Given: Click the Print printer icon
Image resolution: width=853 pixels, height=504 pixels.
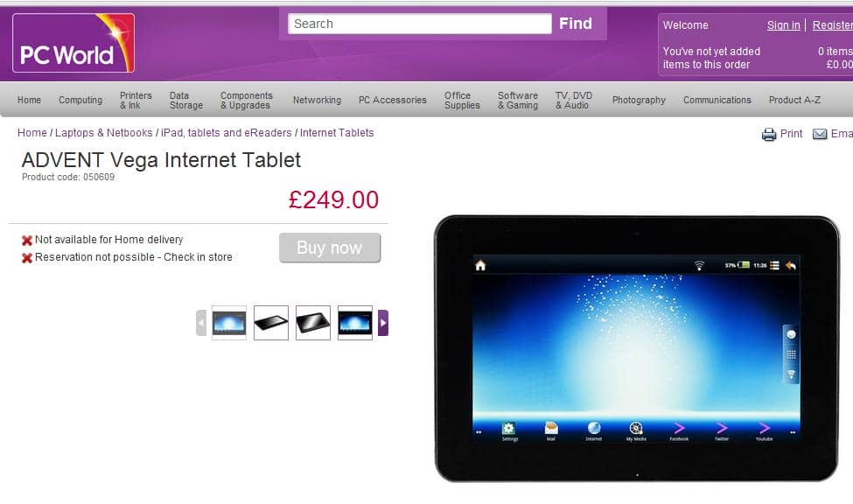Looking at the screenshot, I should point(769,134).
